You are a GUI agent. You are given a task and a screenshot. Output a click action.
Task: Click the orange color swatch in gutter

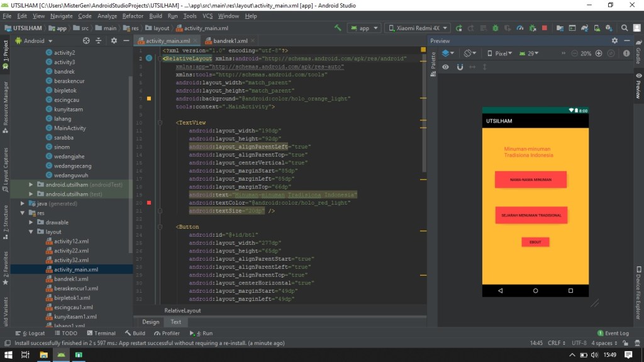coord(149,98)
